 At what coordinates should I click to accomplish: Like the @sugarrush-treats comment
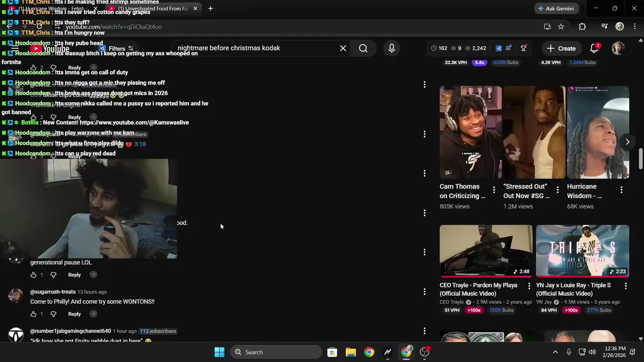33,314
